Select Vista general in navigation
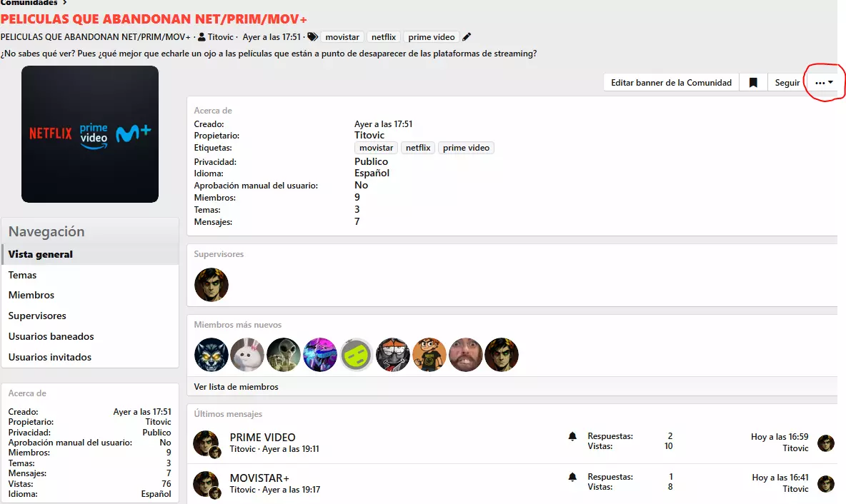The width and height of the screenshot is (846, 504). 90,254
